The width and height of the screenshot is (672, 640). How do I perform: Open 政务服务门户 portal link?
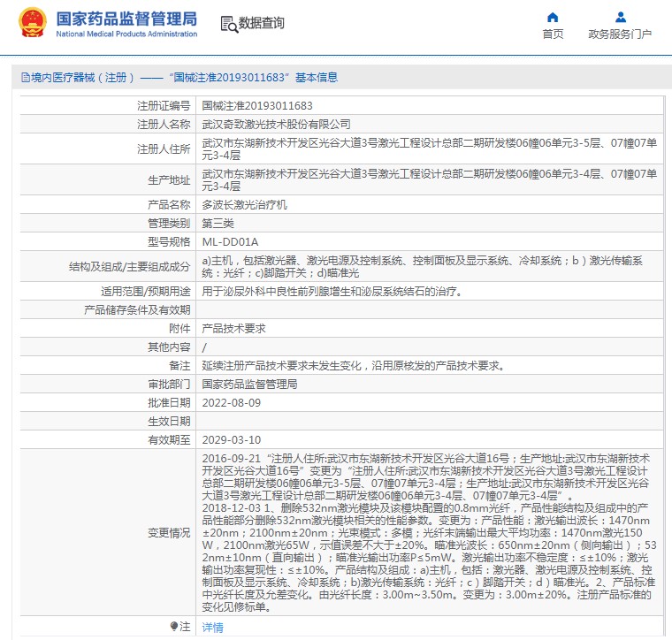[x=620, y=34]
